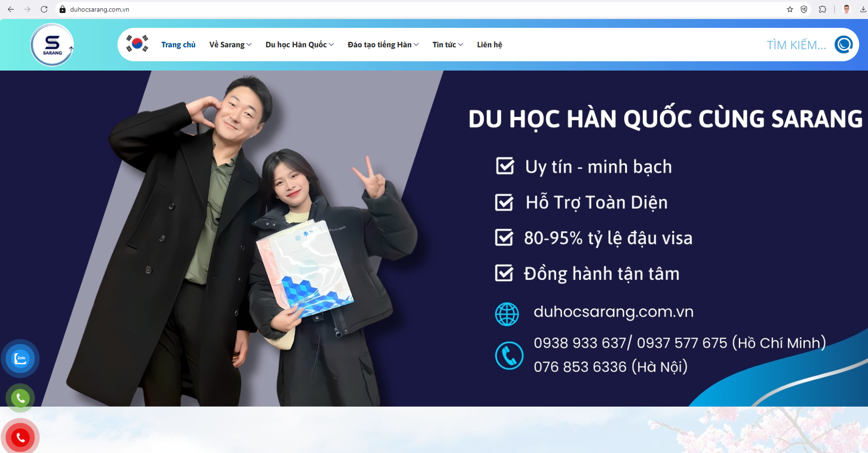This screenshot has width=868, height=453.
Task: Click the phone icon in banner
Action: (509, 356)
